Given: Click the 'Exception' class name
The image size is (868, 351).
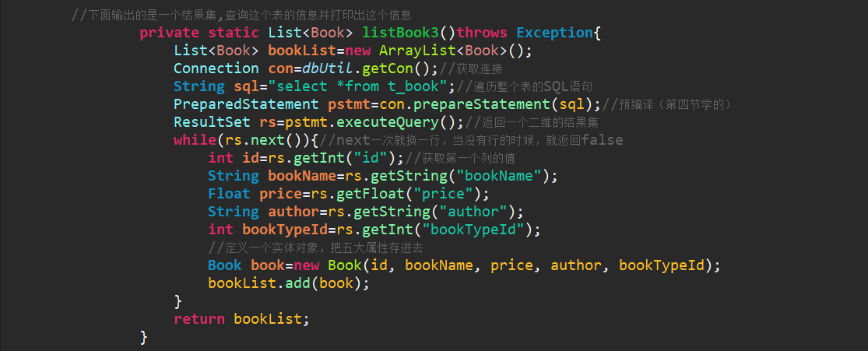Looking at the screenshot, I should click(x=555, y=33).
